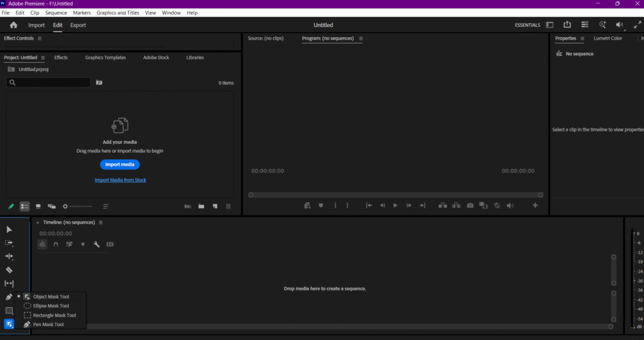The image size is (644, 340).
Task: Select the Ripple Edit tool
Action: [x=9, y=256]
